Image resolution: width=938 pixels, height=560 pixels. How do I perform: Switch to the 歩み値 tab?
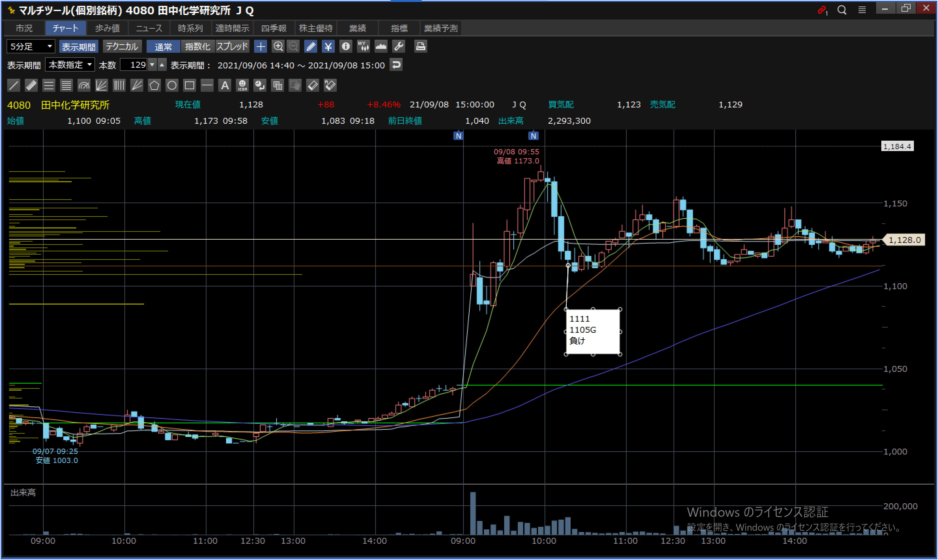coord(107,28)
